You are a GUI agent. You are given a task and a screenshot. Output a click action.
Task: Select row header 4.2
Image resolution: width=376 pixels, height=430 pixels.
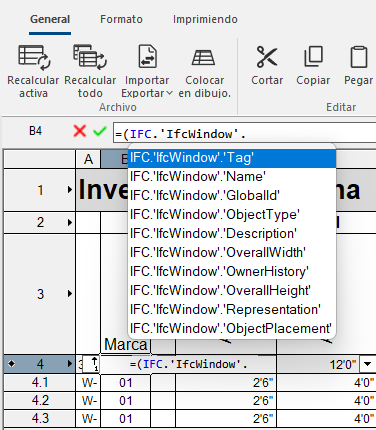point(40,400)
